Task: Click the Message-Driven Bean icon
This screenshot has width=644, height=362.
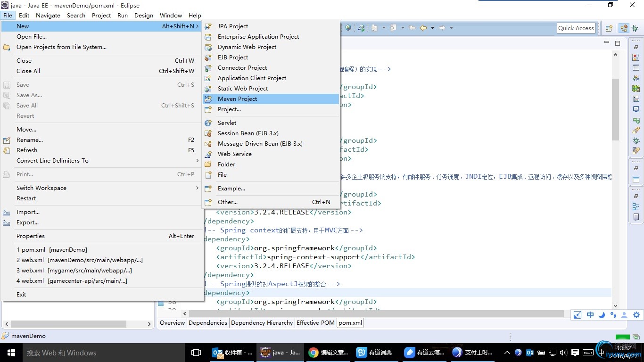Action: [x=208, y=144]
